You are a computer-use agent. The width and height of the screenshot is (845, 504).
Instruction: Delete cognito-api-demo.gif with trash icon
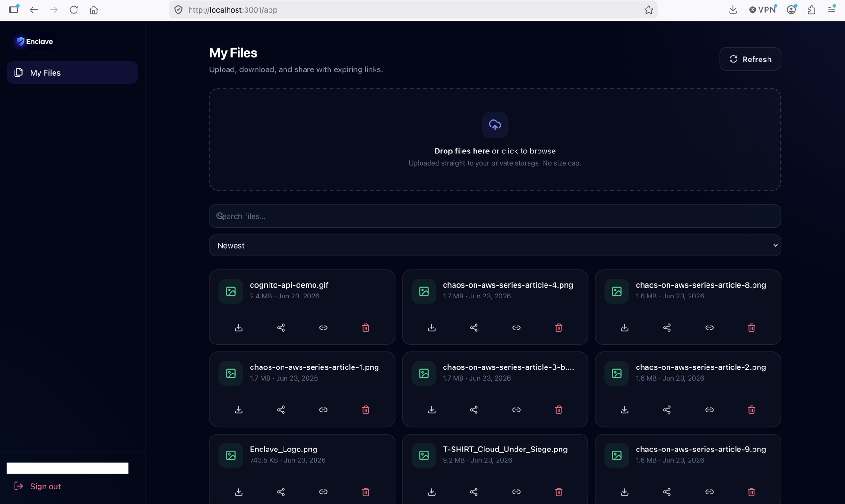pyautogui.click(x=366, y=328)
